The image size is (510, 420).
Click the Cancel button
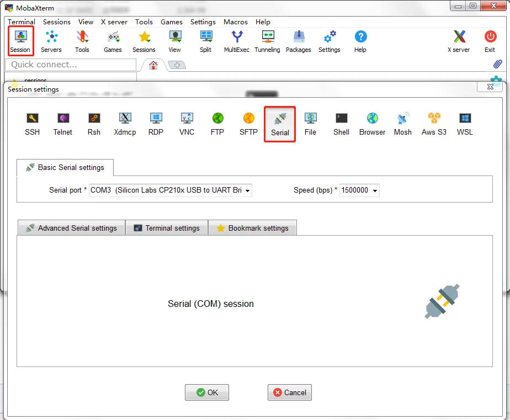coord(289,392)
